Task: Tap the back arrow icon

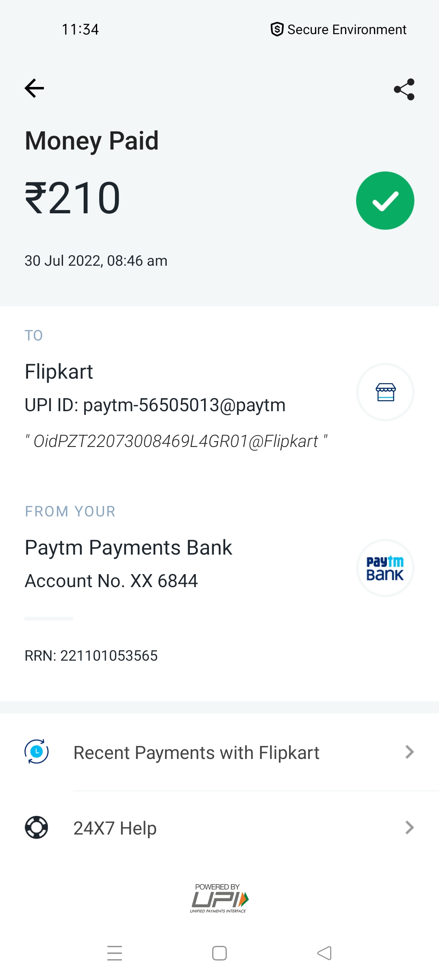Action: [x=35, y=88]
